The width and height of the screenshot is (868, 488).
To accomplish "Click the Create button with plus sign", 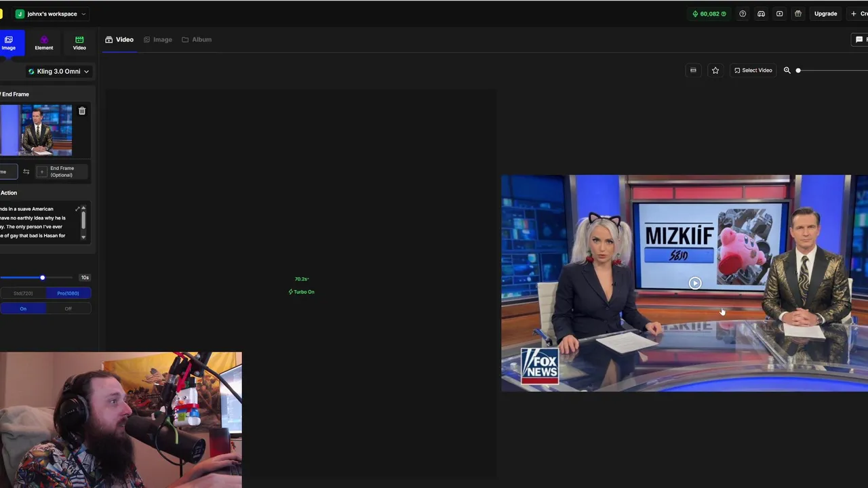I will coord(859,14).
